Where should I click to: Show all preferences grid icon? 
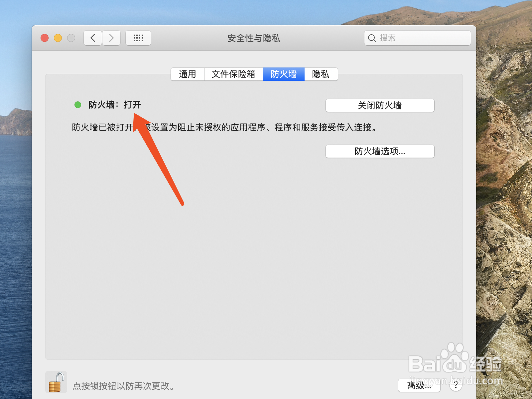point(138,38)
